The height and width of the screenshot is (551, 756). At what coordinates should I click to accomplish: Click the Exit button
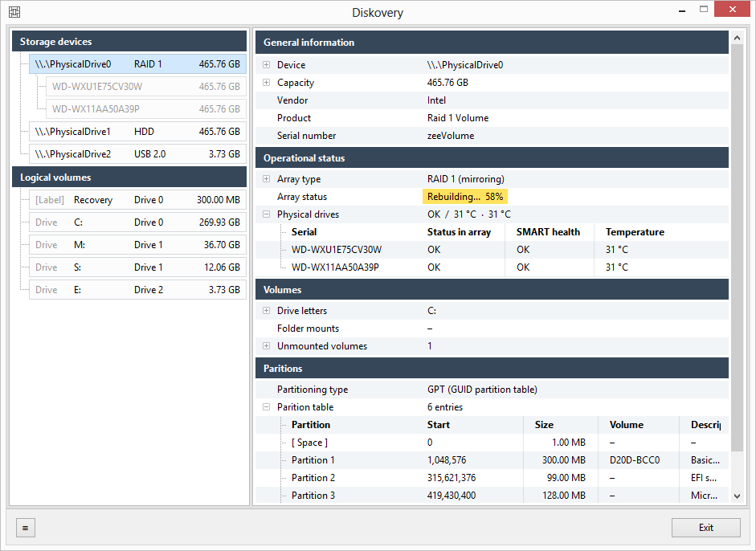(x=706, y=528)
